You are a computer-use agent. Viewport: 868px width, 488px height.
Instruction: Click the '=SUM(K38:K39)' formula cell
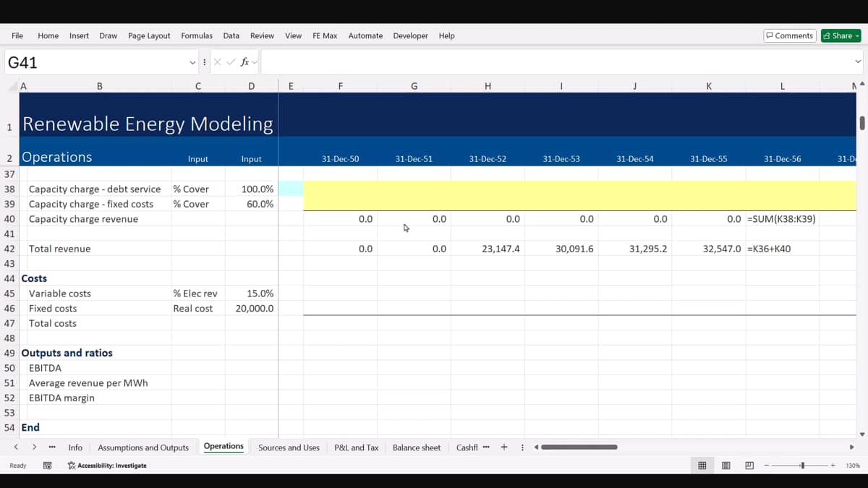[x=782, y=219]
